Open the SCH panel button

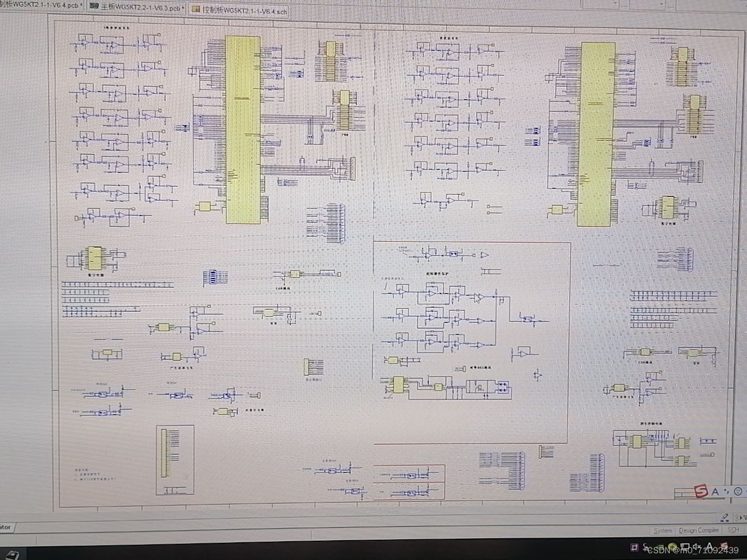tap(732, 530)
